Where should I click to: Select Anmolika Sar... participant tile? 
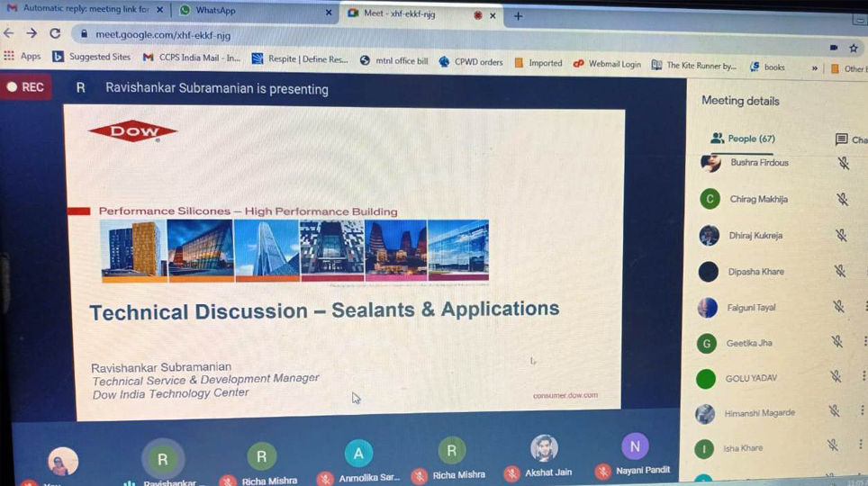pos(358,462)
